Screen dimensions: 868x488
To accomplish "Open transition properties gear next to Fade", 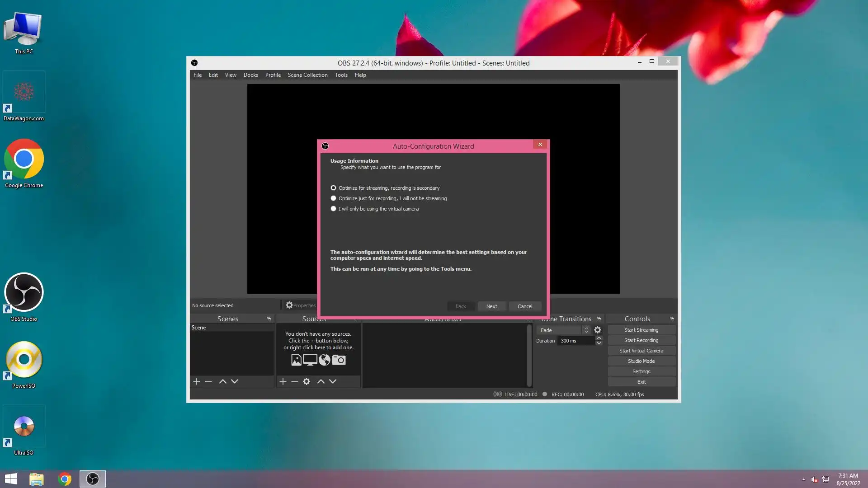I will [598, 330].
